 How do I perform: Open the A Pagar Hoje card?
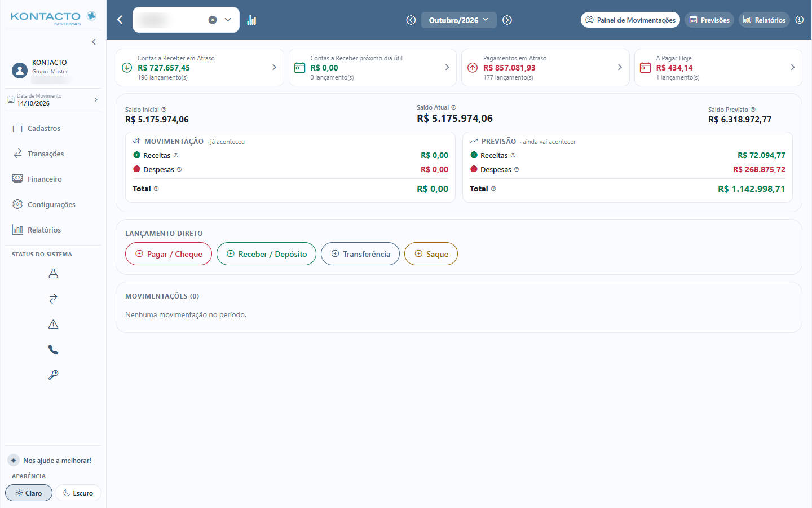[x=718, y=68]
